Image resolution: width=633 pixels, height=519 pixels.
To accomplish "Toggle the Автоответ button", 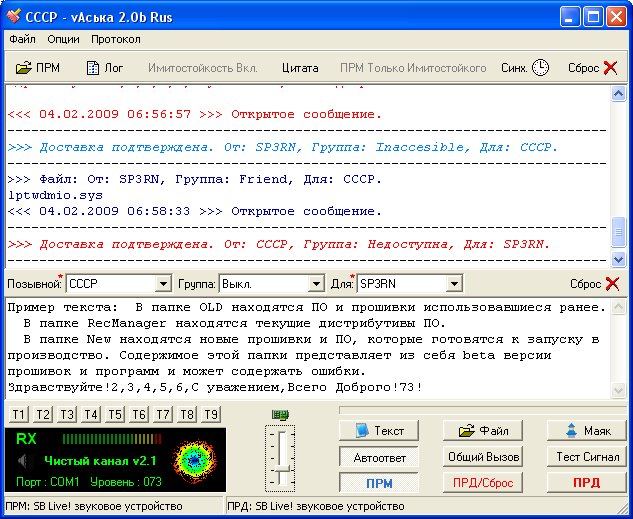I will coord(379,457).
